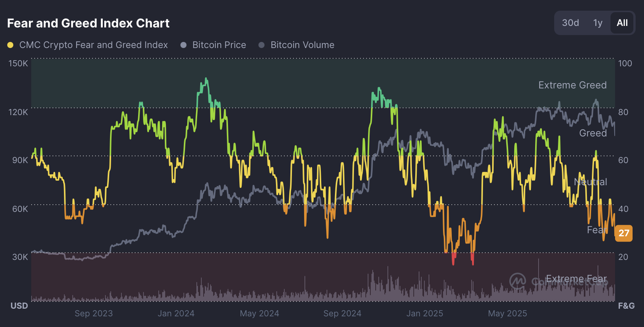644x327 pixels.
Task: Click the Neutral zone label
Action: (590, 182)
